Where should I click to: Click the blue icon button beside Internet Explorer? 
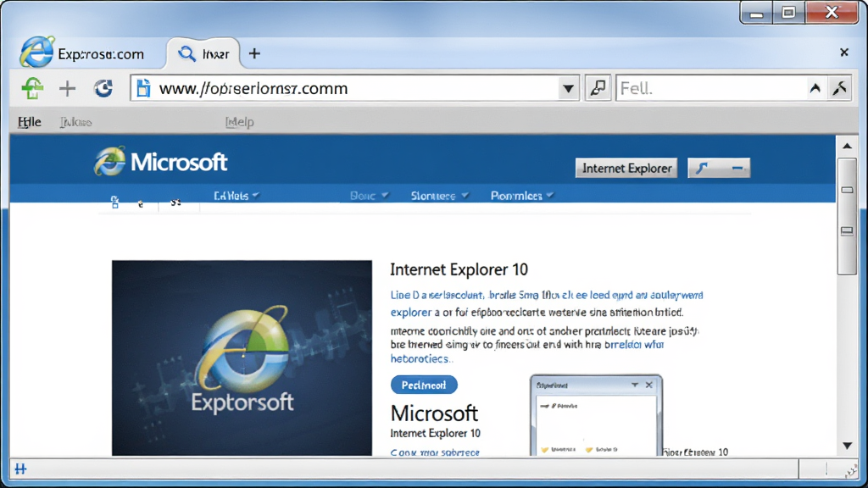pyautogui.click(x=719, y=168)
